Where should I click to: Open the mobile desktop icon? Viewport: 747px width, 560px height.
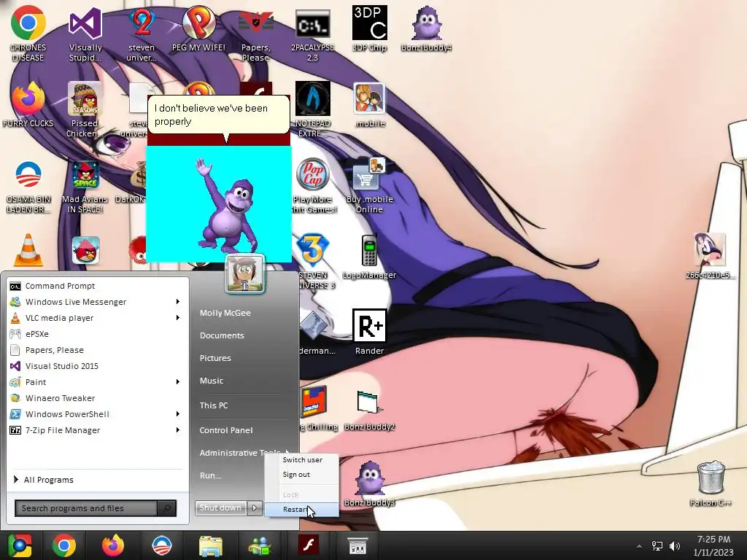pos(370,105)
